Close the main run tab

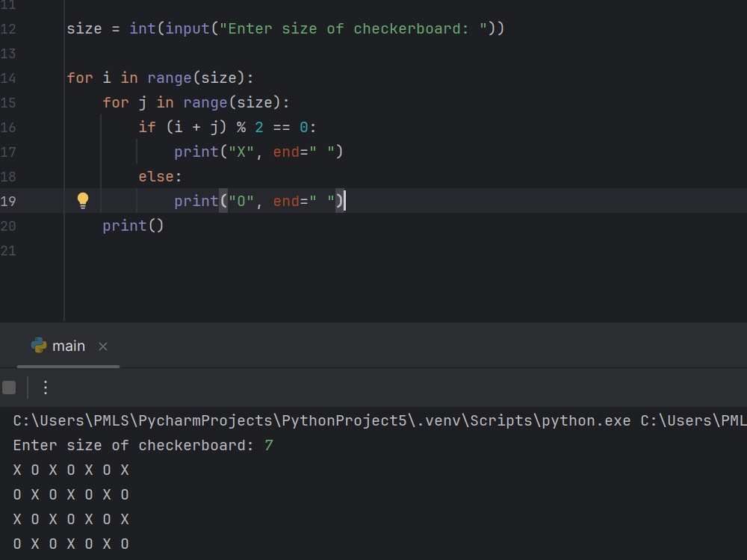103,346
